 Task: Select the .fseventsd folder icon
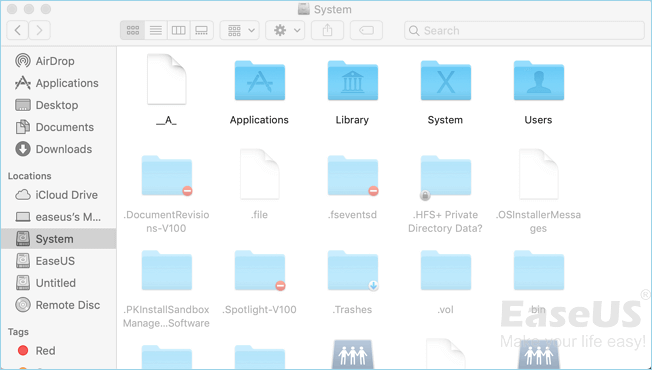[x=353, y=175]
